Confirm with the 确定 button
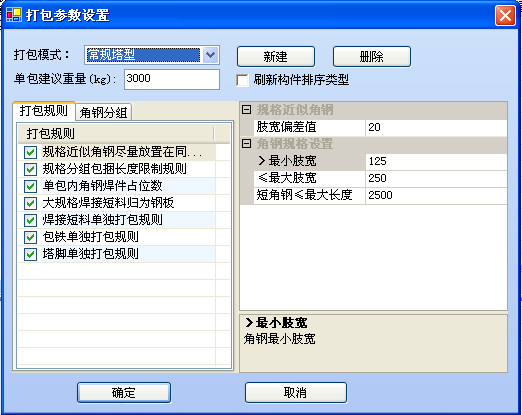522x415 pixels. pyautogui.click(x=124, y=393)
